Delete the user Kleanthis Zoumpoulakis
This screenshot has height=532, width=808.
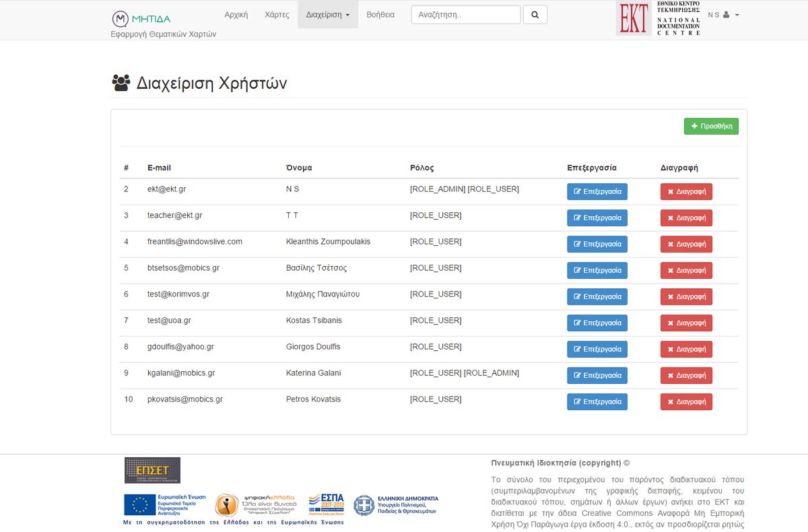pos(685,244)
